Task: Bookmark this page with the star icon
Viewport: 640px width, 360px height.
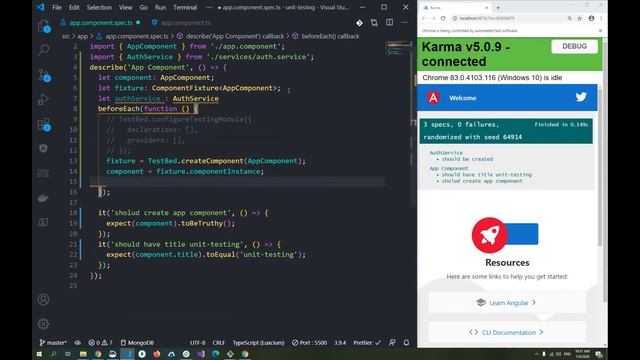Action: pyautogui.click(x=580, y=18)
